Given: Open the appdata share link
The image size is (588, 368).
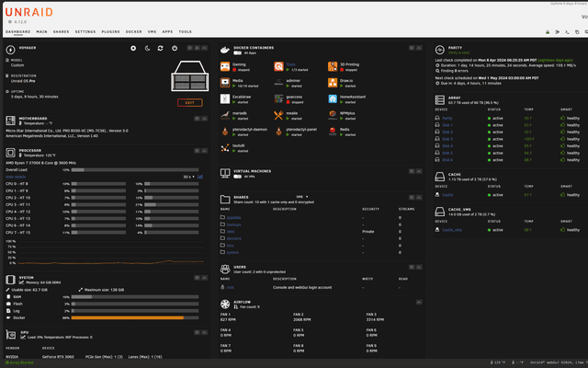Looking at the screenshot, I should pyautogui.click(x=233, y=218).
